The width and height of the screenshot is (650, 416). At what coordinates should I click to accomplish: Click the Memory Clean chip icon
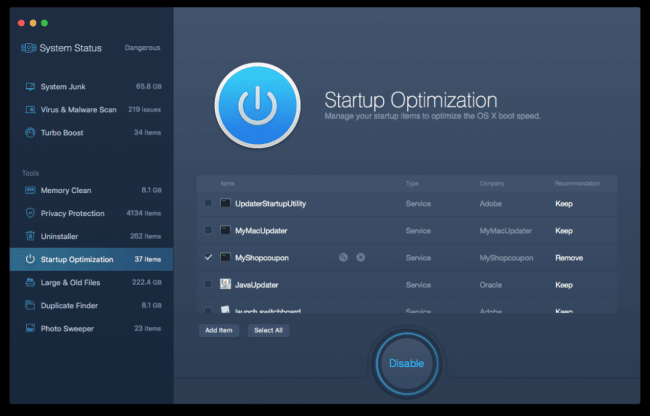[x=30, y=190]
